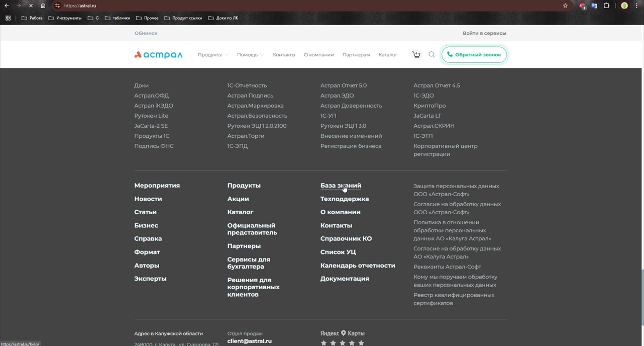Open Астрал Отчет 4.5 link

[437, 85]
